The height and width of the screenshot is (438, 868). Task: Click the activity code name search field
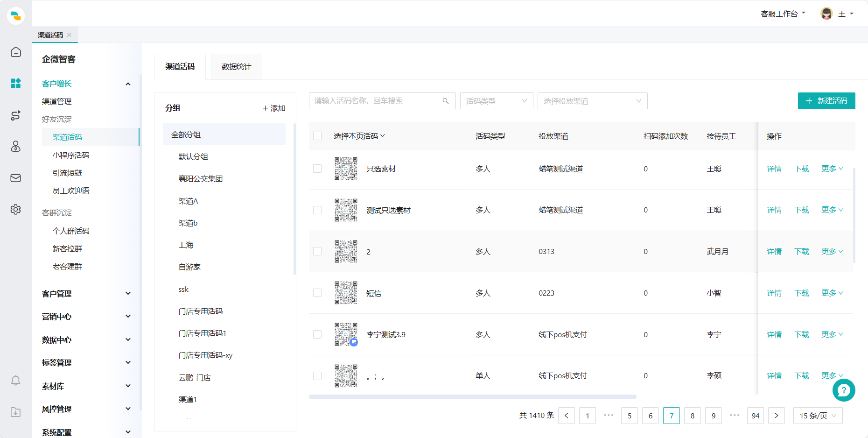tap(382, 101)
